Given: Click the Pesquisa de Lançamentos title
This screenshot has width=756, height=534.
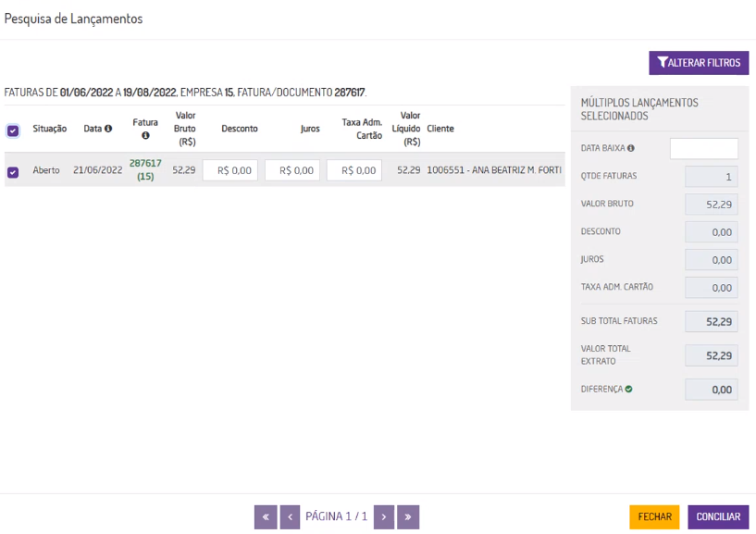Looking at the screenshot, I should point(73,19).
